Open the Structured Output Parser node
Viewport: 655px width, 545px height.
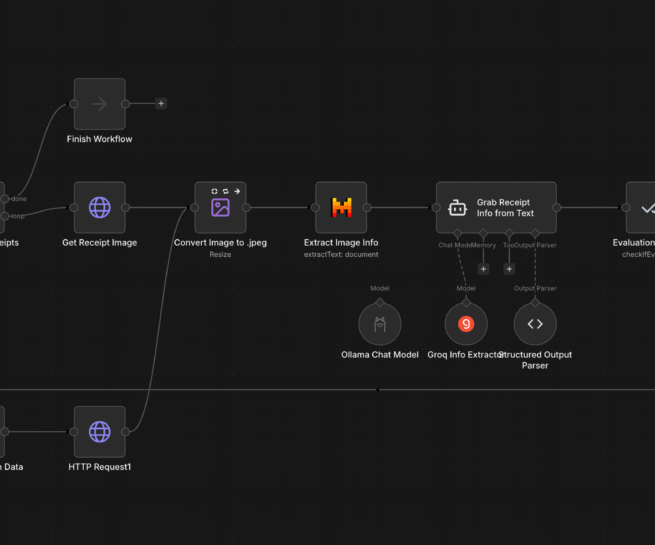point(535,323)
